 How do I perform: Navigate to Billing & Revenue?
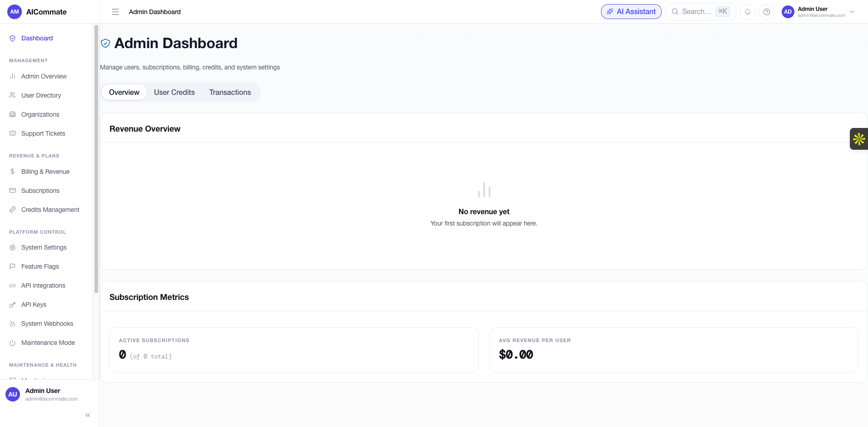(46, 172)
